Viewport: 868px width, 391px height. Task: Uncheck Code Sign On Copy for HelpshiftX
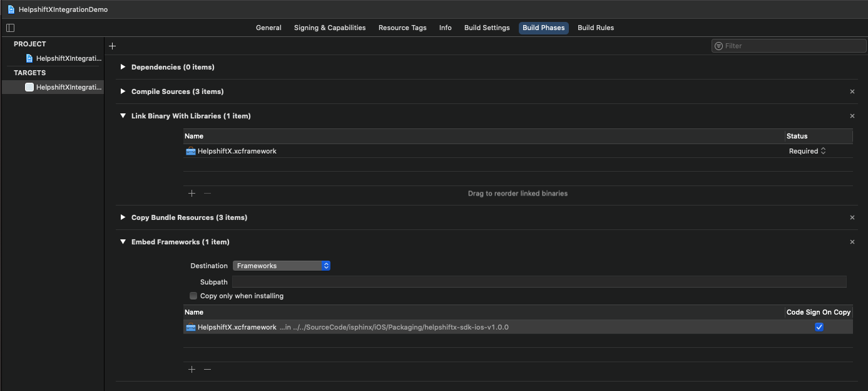click(x=819, y=327)
